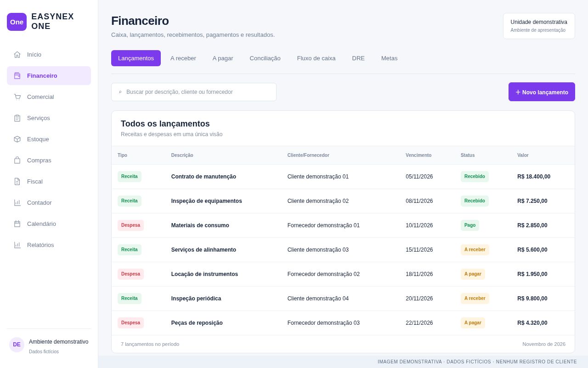The image size is (588, 368).
Task: Open Ambiente demonstrativo user profile
Action: coord(49,345)
